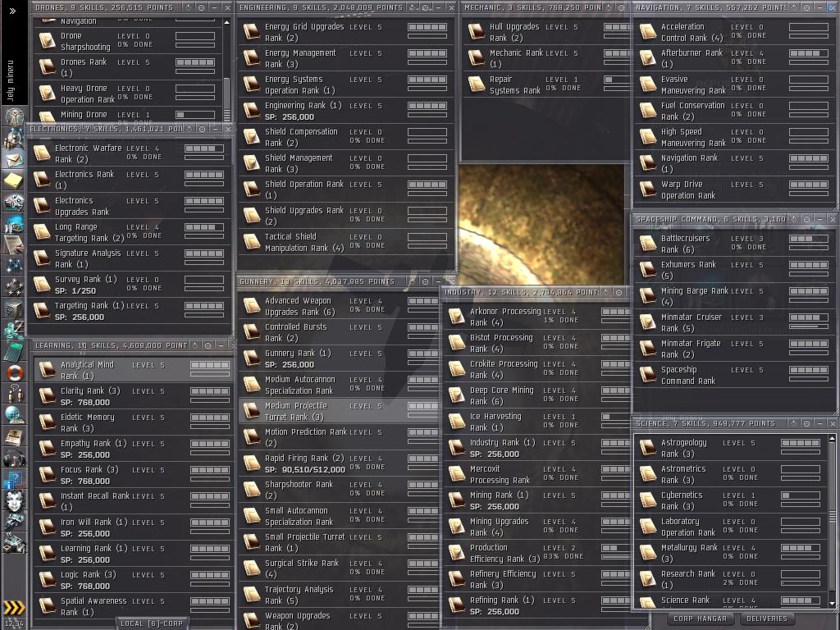Click the Deliveries button
The image size is (840, 630).
767,619
